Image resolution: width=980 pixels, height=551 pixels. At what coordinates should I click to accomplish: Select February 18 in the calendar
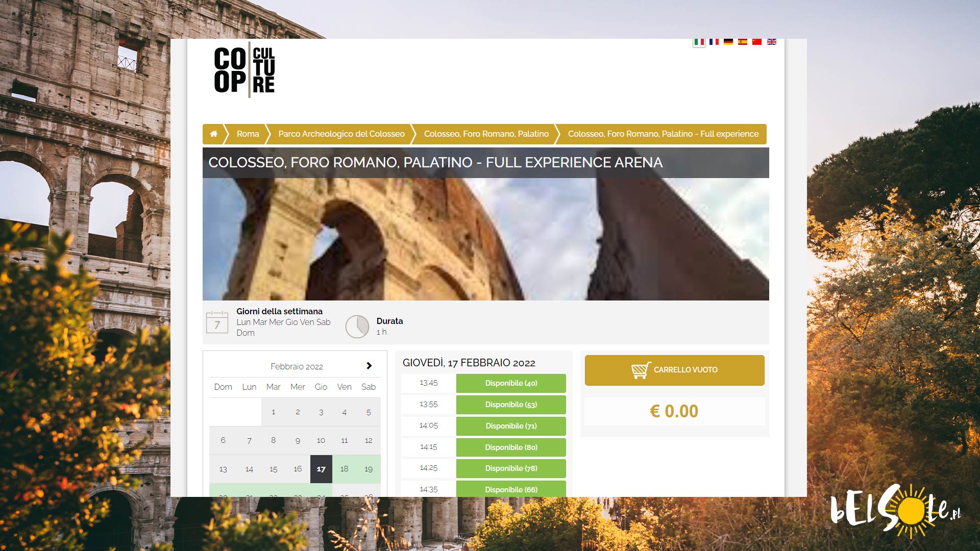coord(345,469)
